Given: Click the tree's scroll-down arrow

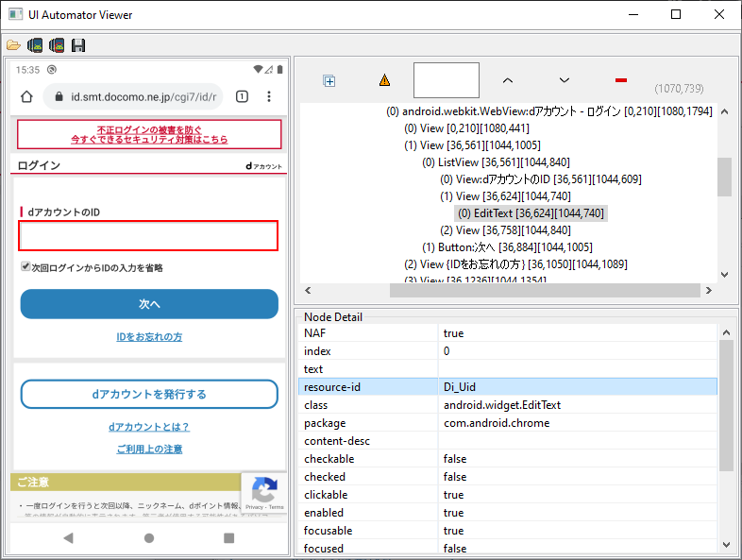Looking at the screenshot, I should pyautogui.click(x=724, y=275).
